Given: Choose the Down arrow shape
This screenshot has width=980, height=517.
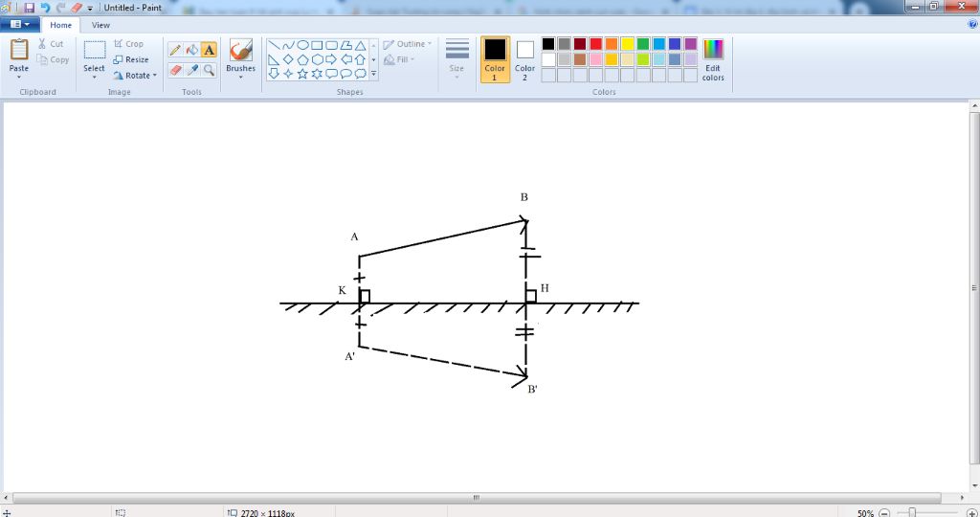Looking at the screenshot, I should [274, 74].
